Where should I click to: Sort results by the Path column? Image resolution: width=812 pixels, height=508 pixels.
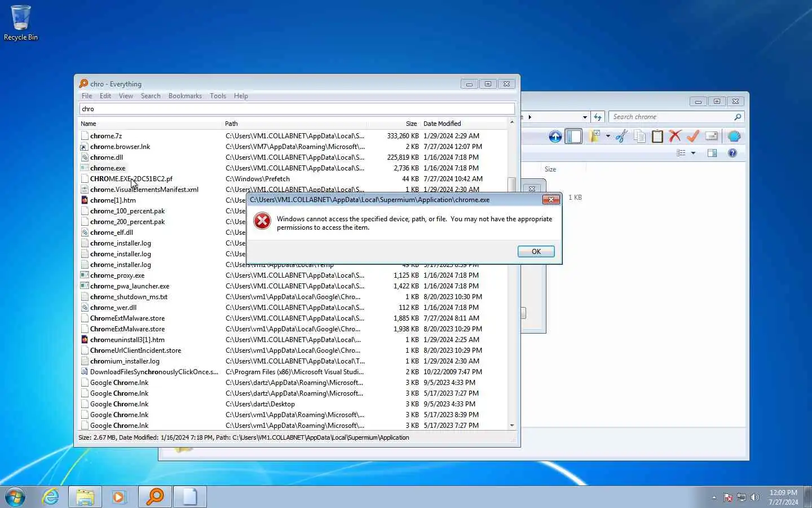tap(294, 124)
